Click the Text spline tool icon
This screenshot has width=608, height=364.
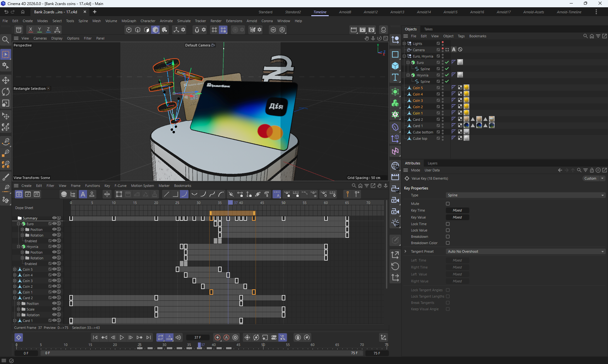click(395, 77)
